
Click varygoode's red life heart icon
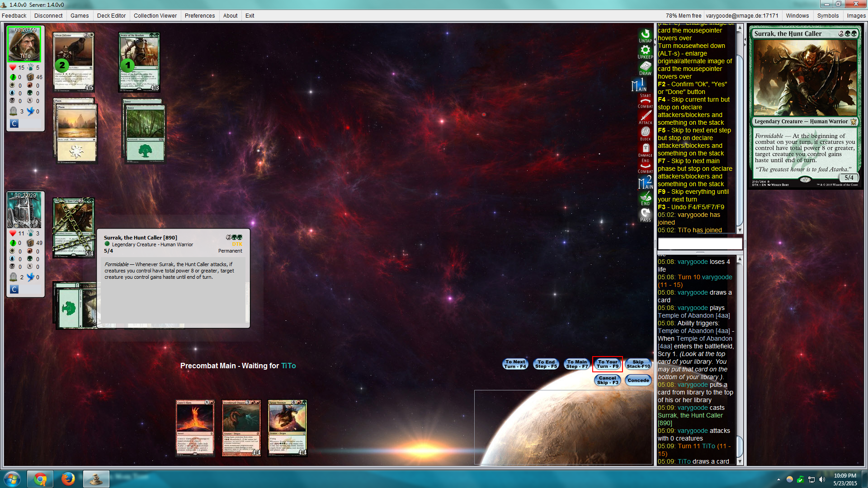[13, 233]
